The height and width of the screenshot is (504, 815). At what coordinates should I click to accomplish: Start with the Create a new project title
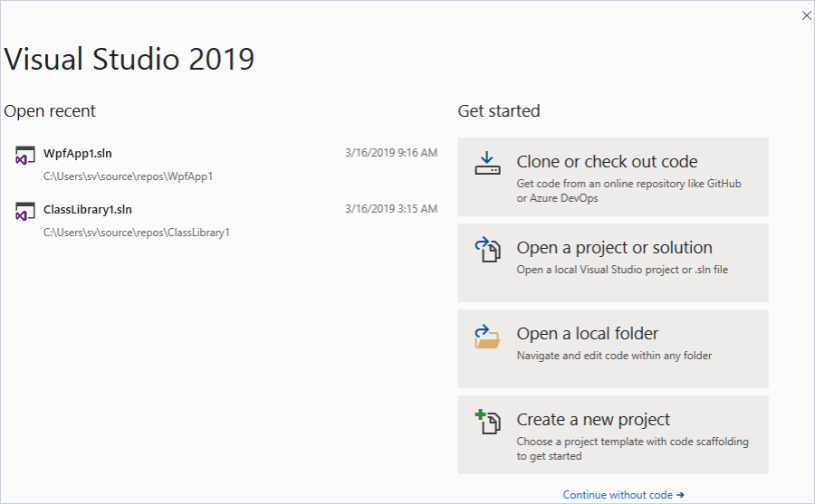click(593, 420)
